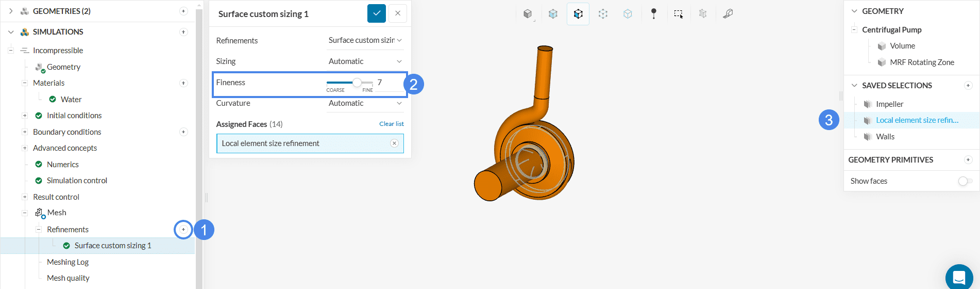Click the Fineness slider handle
The width and height of the screenshot is (980, 289).
pyautogui.click(x=357, y=83)
